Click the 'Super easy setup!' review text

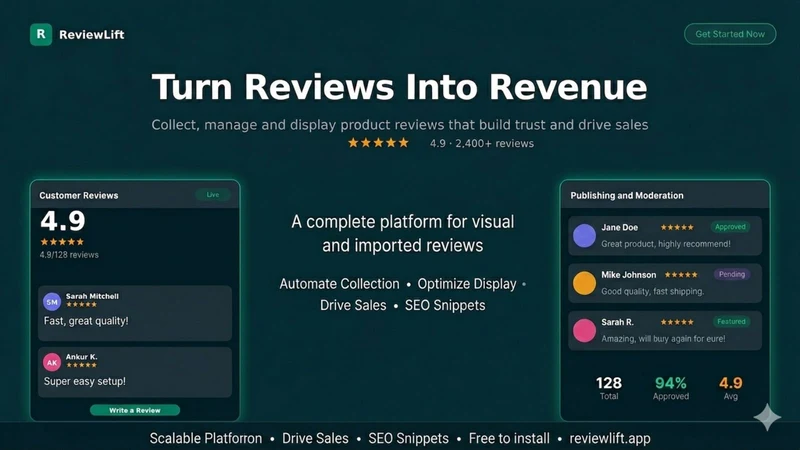(x=85, y=382)
